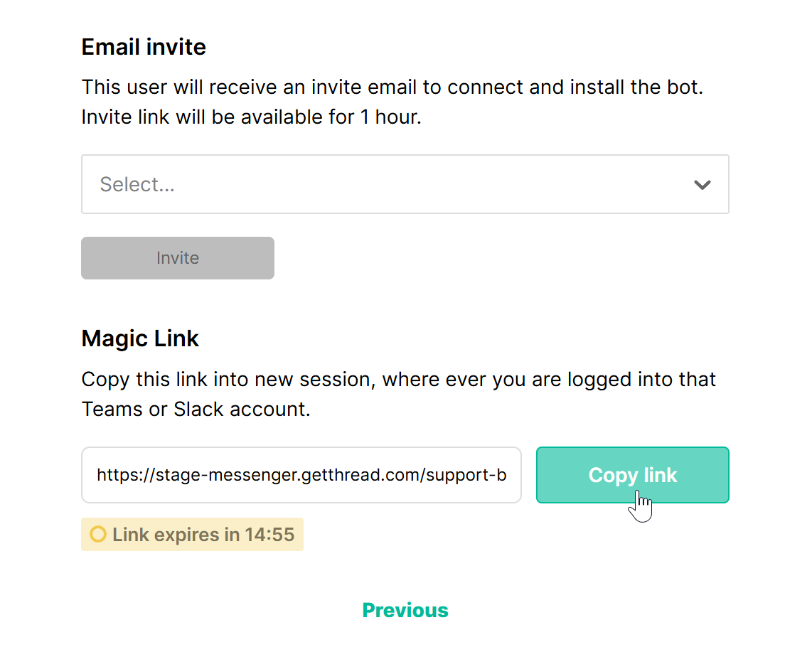
Task: Focus the magic link URL field
Action: (x=301, y=475)
